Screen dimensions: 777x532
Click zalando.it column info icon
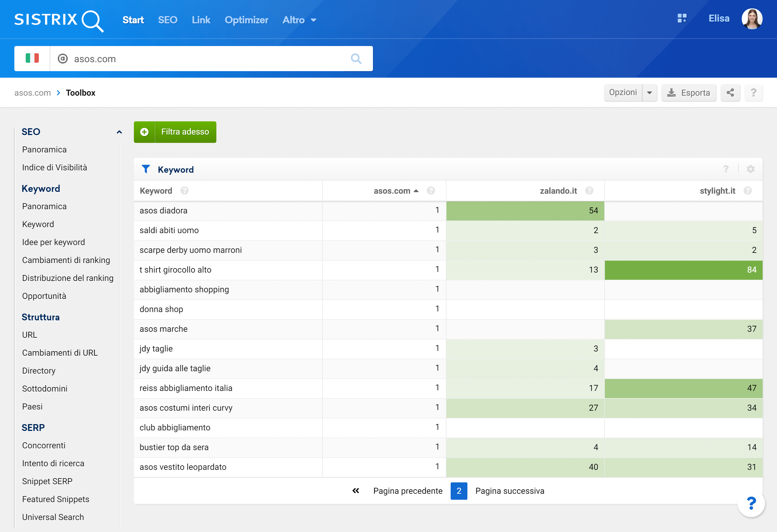[589, 191]
